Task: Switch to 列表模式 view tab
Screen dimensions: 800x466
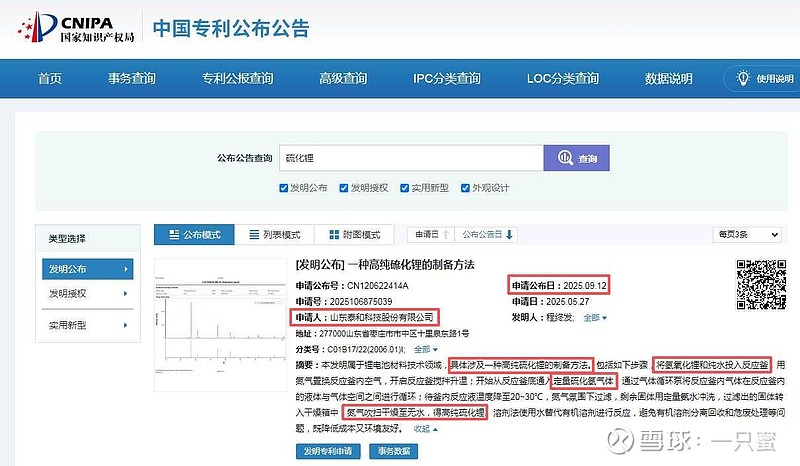Action: pos(274,234)
